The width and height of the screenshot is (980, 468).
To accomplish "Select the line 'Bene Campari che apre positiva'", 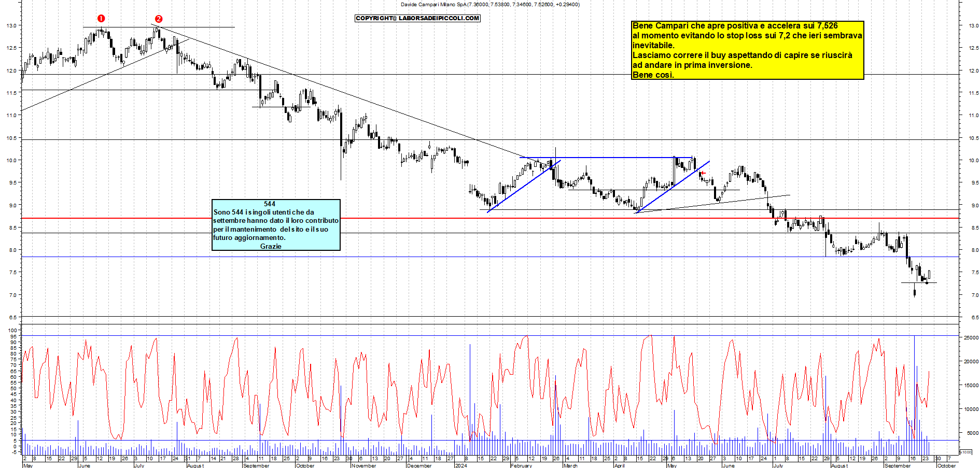I will [x=735, y=25].
